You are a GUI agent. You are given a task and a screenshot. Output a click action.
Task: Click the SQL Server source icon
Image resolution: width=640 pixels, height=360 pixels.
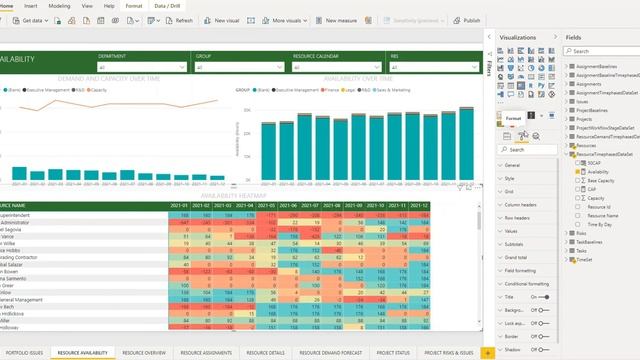coord(87,20)
